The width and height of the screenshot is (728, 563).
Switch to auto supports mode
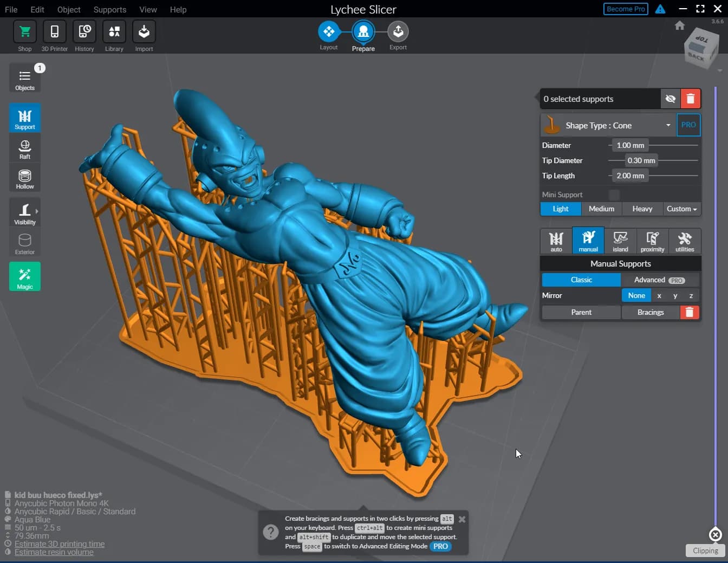click(556, 241)
